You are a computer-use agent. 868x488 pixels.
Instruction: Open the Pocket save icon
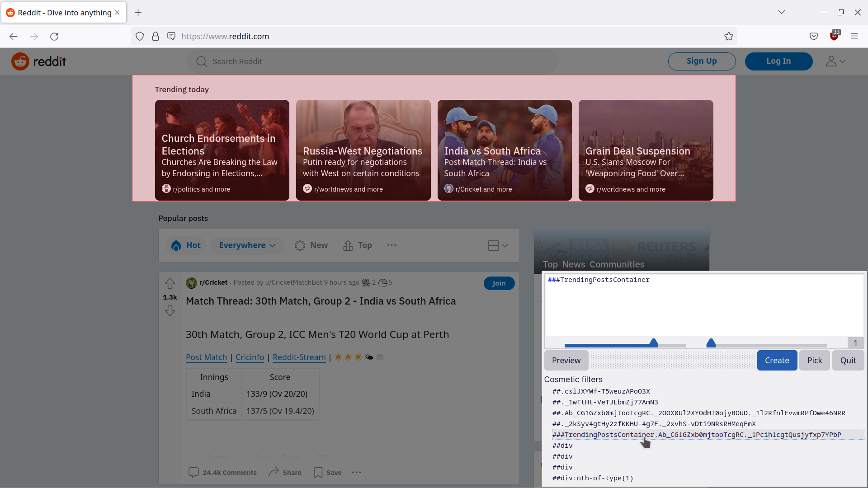(814, 37)
